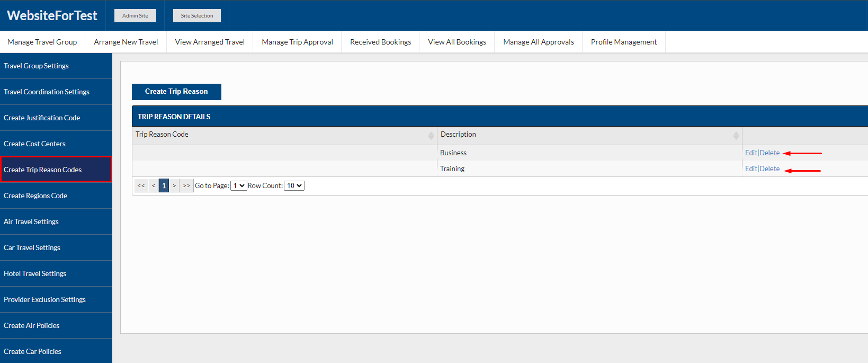The image size is (868, 363).
Task: Select Travel Coordination Settings in sidebar
Action: (56, 92)
